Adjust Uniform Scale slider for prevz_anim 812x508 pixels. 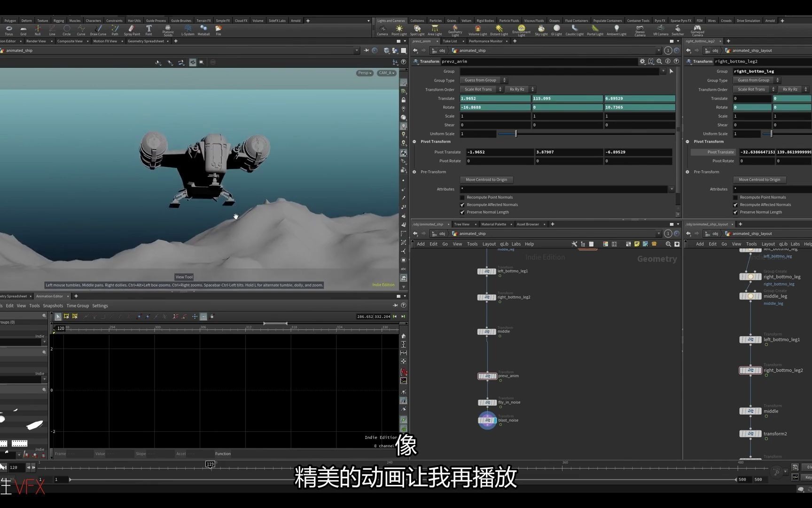click(x=515, y=134)
